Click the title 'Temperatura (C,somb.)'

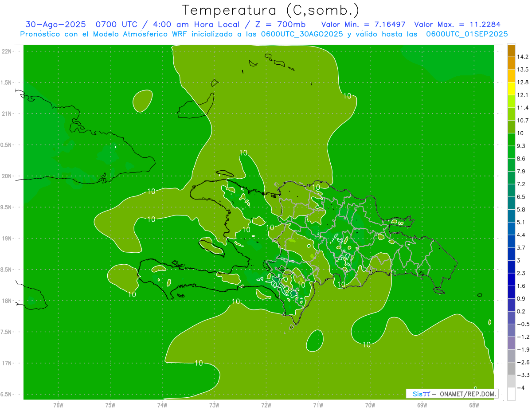(270, 10)
